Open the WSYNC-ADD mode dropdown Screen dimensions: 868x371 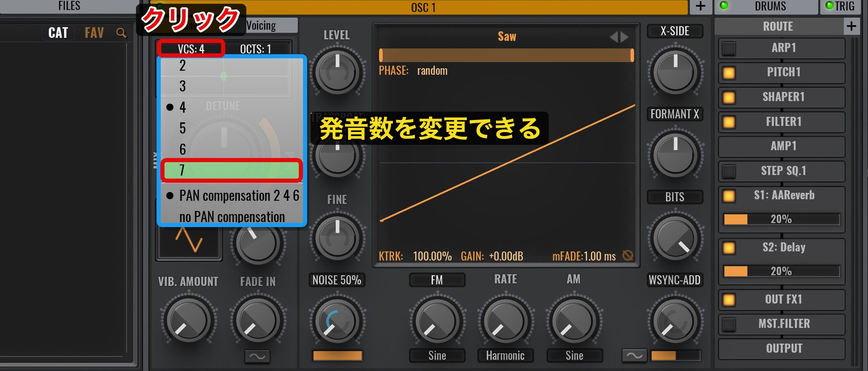click(675, 280)
